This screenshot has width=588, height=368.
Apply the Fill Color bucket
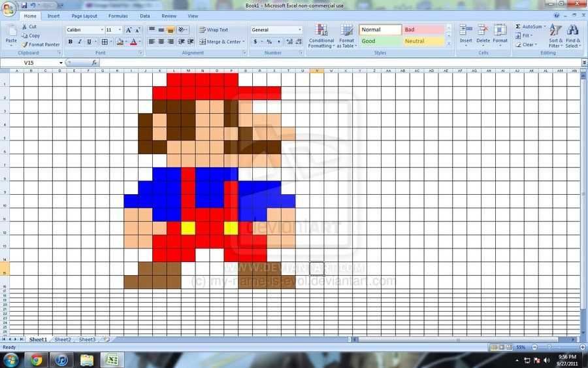point(120,42)
